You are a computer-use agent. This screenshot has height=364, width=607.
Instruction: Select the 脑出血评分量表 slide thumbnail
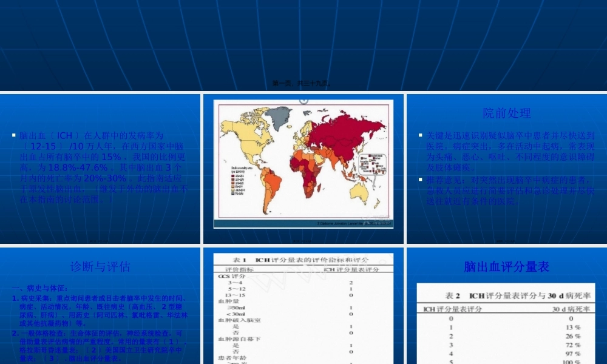click(x=506, y=305)
